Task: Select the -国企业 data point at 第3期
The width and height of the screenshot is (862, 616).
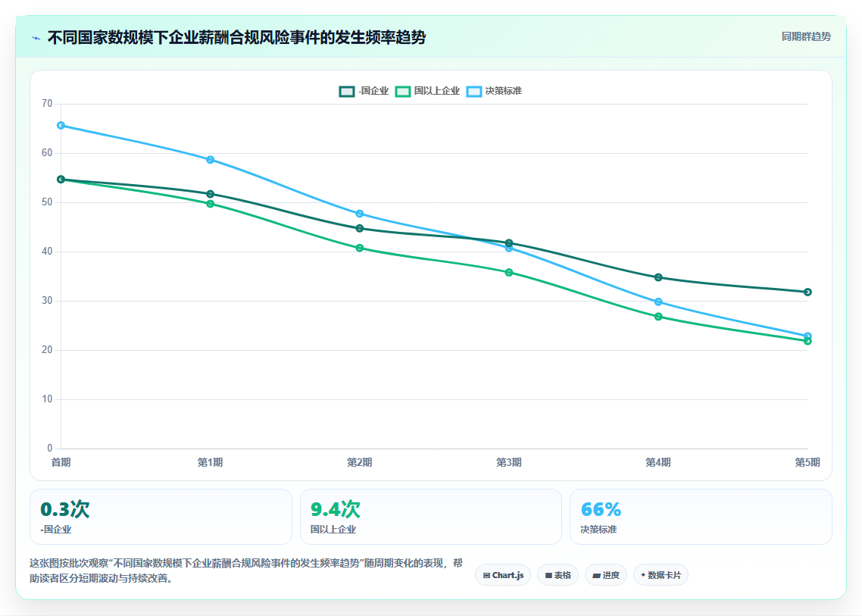Action: click(509, 242)
